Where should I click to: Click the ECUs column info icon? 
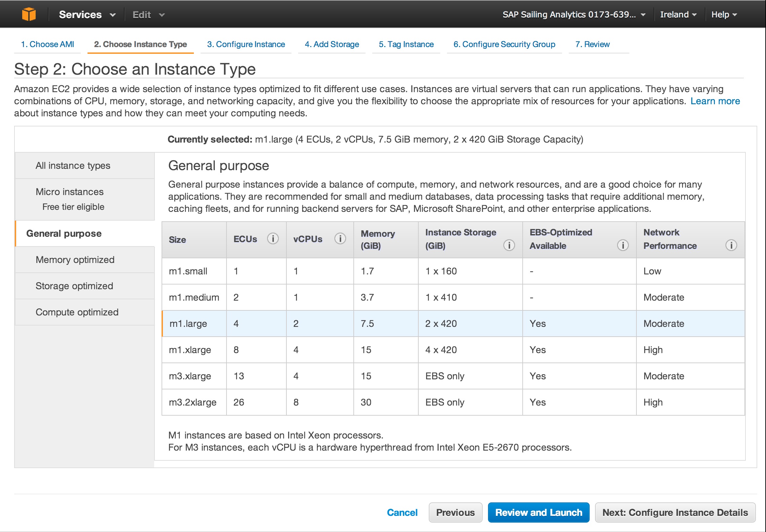click(x=273, y=239)
